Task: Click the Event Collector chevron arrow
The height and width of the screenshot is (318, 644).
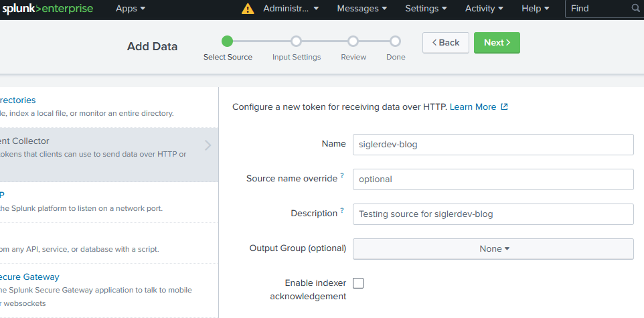Action: click(208, 145)
